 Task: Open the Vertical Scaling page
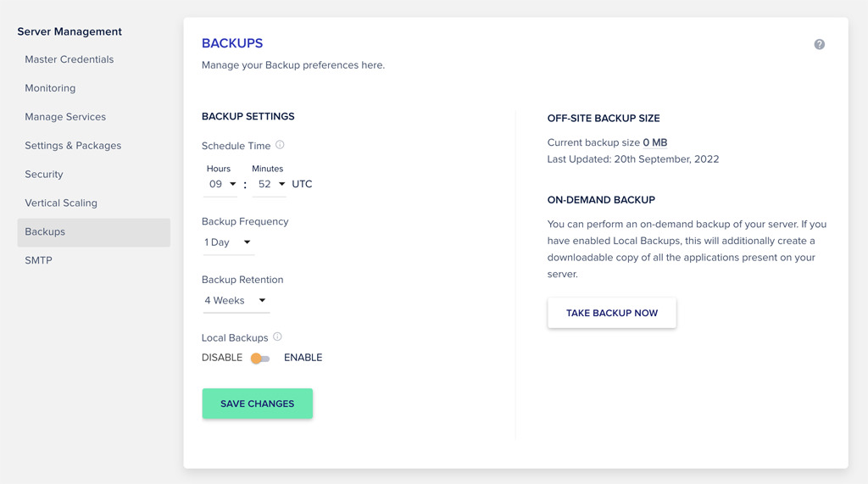61,203
